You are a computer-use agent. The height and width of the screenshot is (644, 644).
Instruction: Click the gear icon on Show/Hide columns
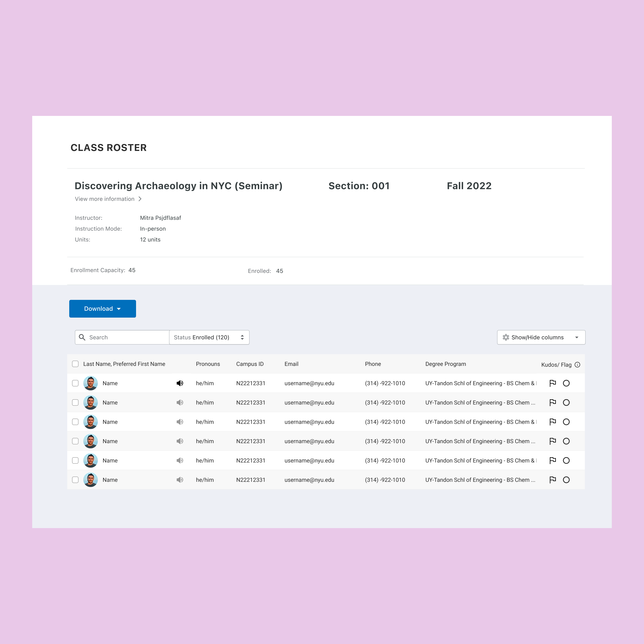coord(506,337)
